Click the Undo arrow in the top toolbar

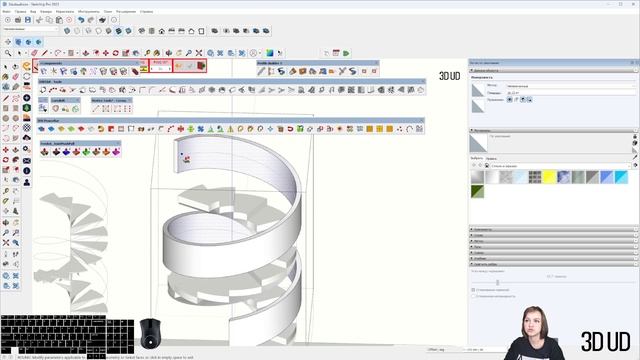(x=81, y=20)
